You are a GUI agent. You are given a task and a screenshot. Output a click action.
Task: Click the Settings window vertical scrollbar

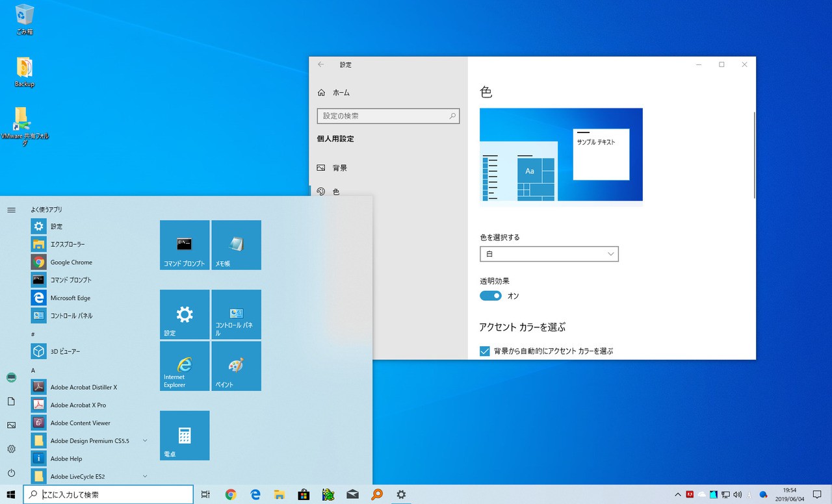tap(754, 156)
